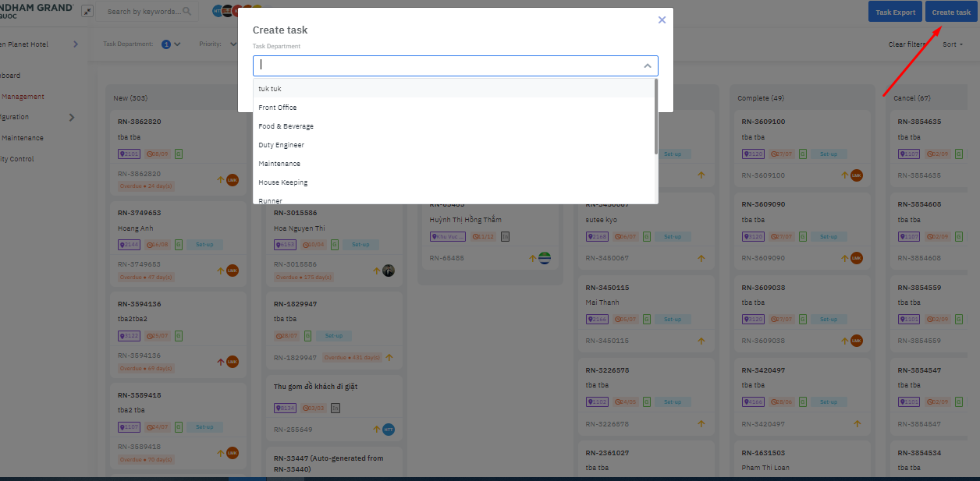Image resolution: width=980 pixels, height=481 pixels.
Task: Open the Dashboard sidebar item
Action: coord(11,76)
